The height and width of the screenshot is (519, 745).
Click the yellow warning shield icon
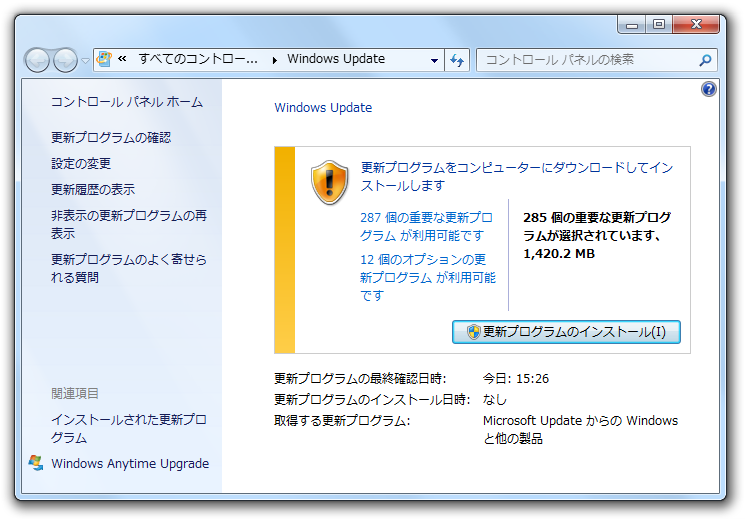330,181
